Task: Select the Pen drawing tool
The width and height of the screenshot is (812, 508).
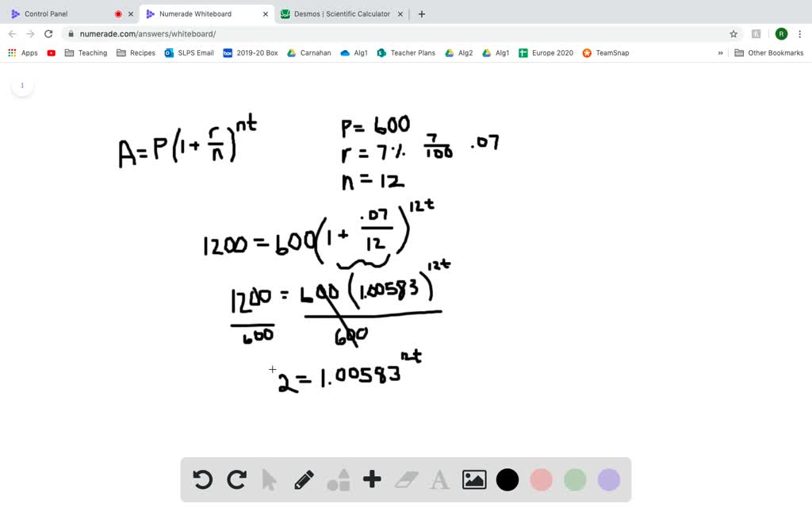Action: click(x=304, y=479)
